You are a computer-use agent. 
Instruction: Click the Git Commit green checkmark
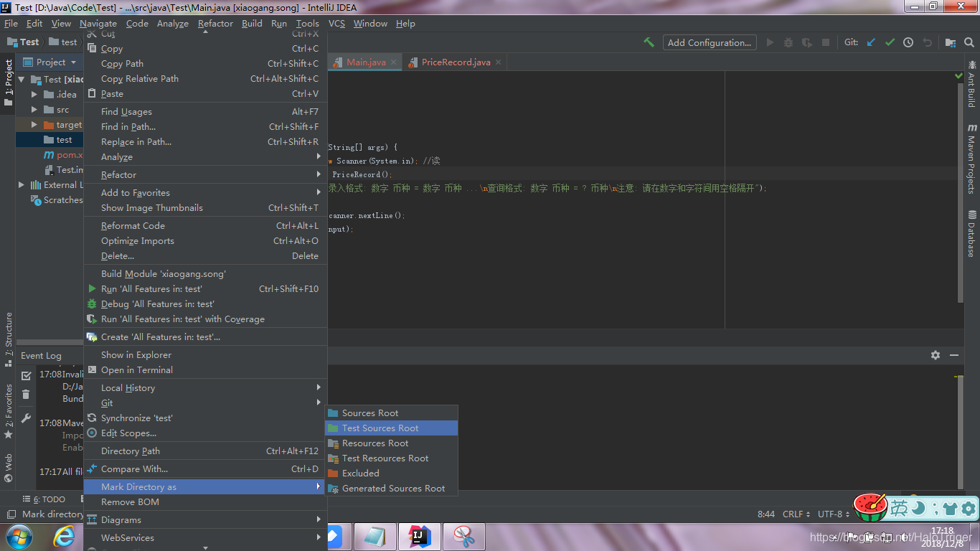click(x=890, y=42)
